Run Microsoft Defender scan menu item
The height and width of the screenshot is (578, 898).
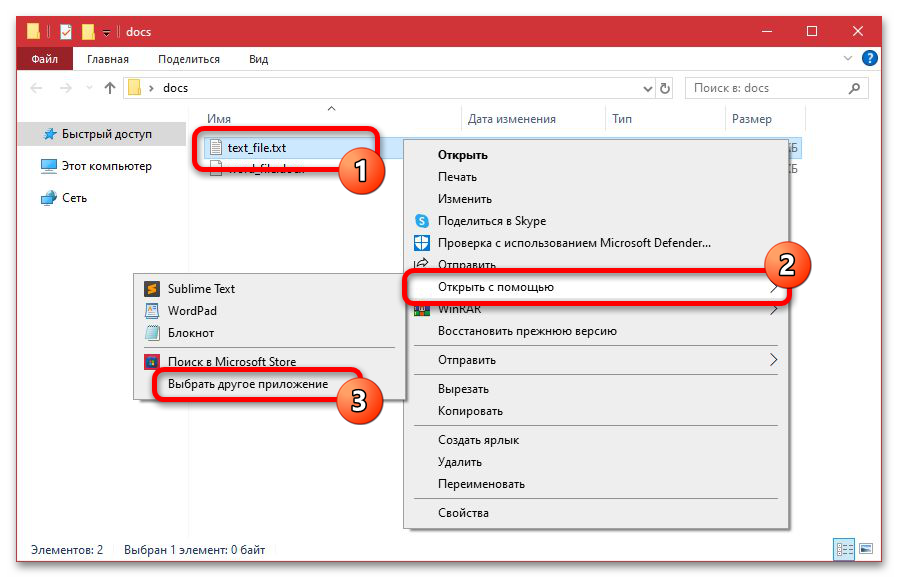[x=574, y=243]
